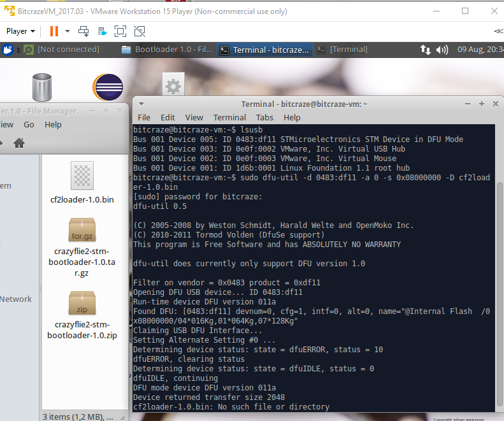Expand the power options arrow beside pause
The width and height of the screenshot is (504, 421).
(x=68, y=31)
